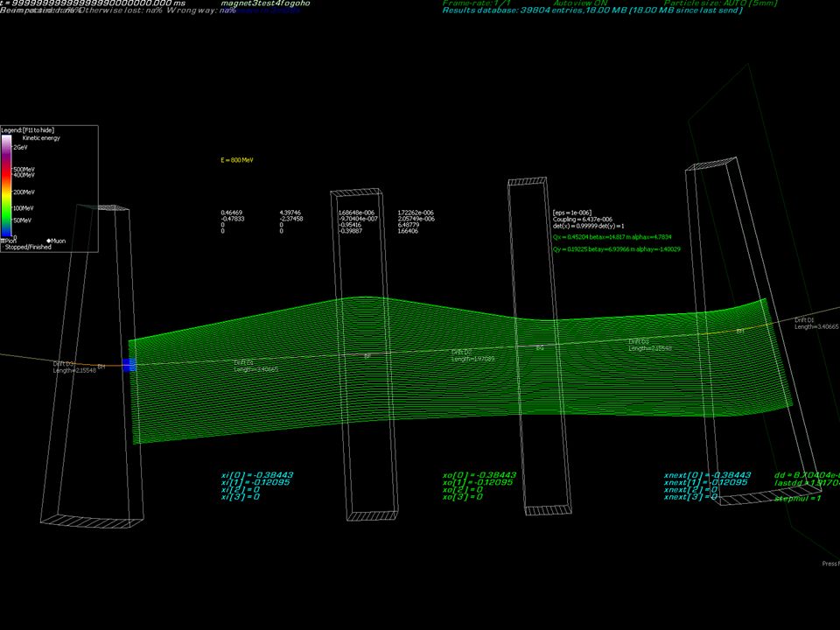The width and height of the screenshot is (840, 630).
Task: Click the Drift D1 label inside the green beam
Action: 243,362
